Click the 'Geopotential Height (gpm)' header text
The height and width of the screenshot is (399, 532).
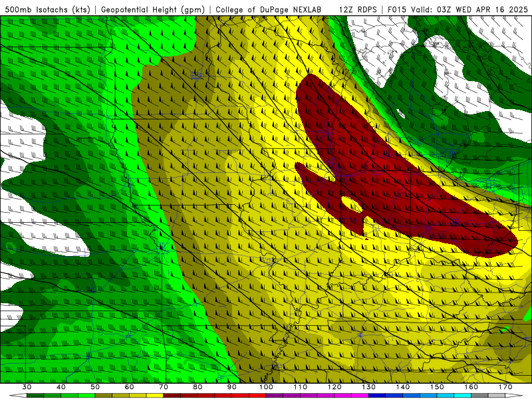click(x=153, y=9)
